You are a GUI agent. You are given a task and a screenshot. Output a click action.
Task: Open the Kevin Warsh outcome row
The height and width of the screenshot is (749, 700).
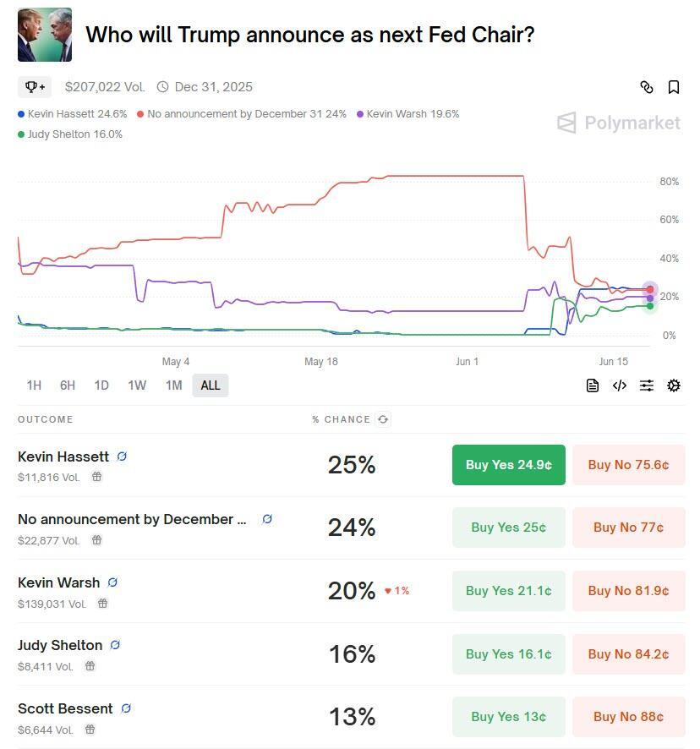[59, 582]
